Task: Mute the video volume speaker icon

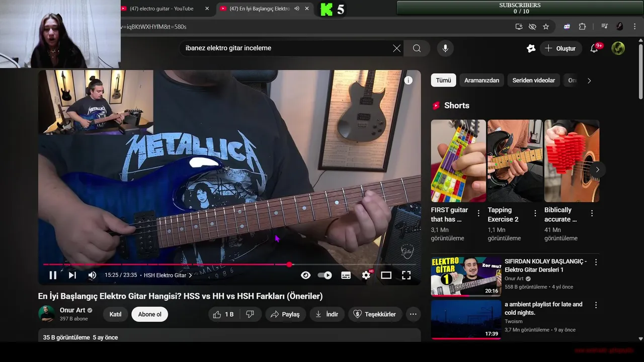Action: 92,275
